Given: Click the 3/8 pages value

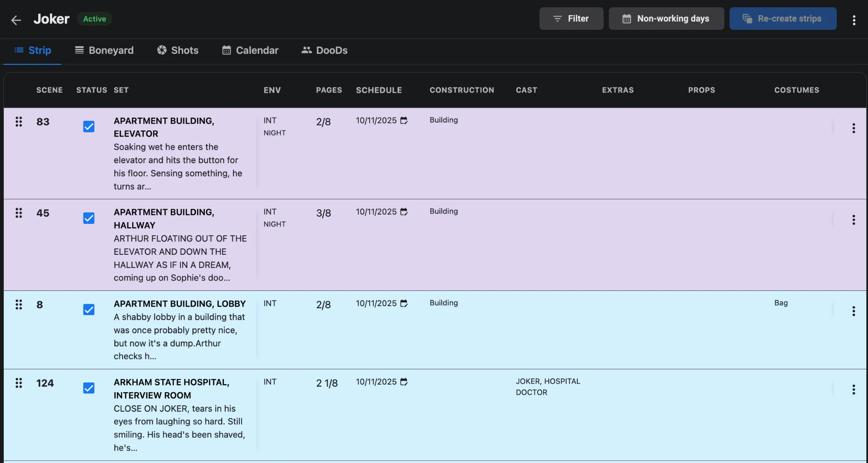Looking at the screenshot, I should tap(323, 213).
